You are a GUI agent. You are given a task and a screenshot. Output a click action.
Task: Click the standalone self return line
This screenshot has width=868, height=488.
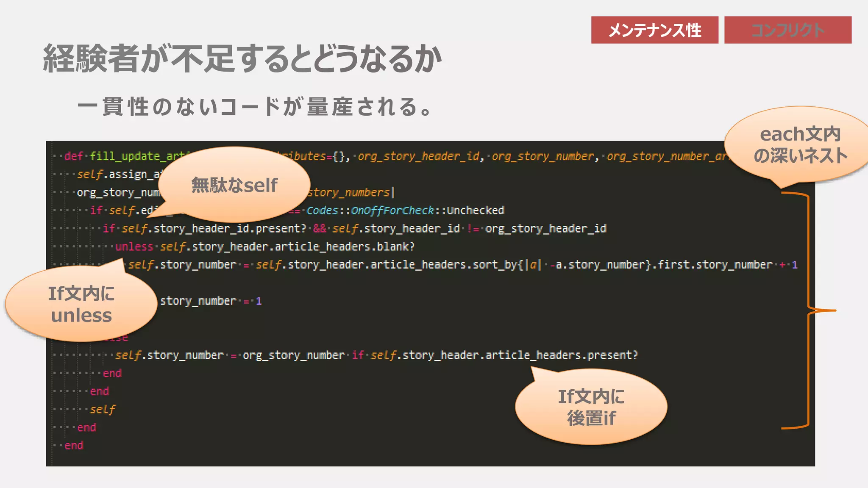click(x=103, y=409)
